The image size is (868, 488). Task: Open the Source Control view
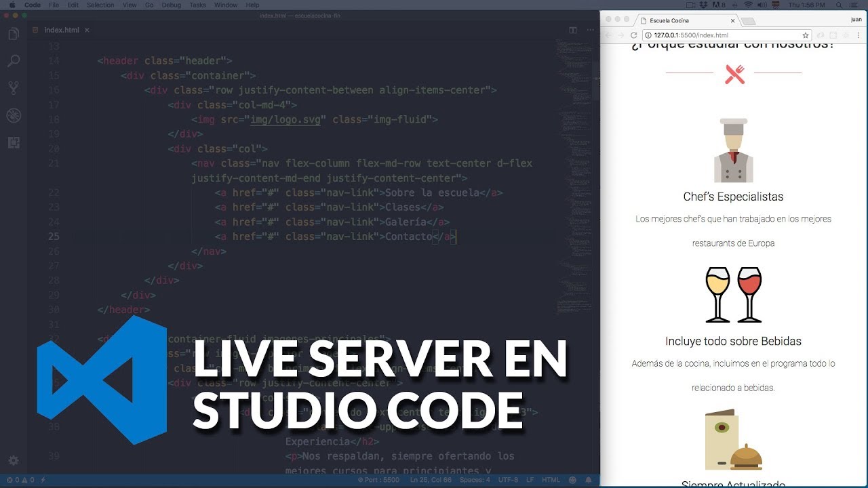(13, 88)
